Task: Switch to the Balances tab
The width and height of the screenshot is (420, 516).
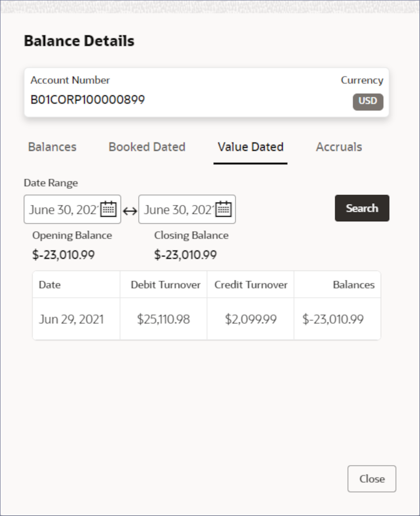Action: coord(52,147)
